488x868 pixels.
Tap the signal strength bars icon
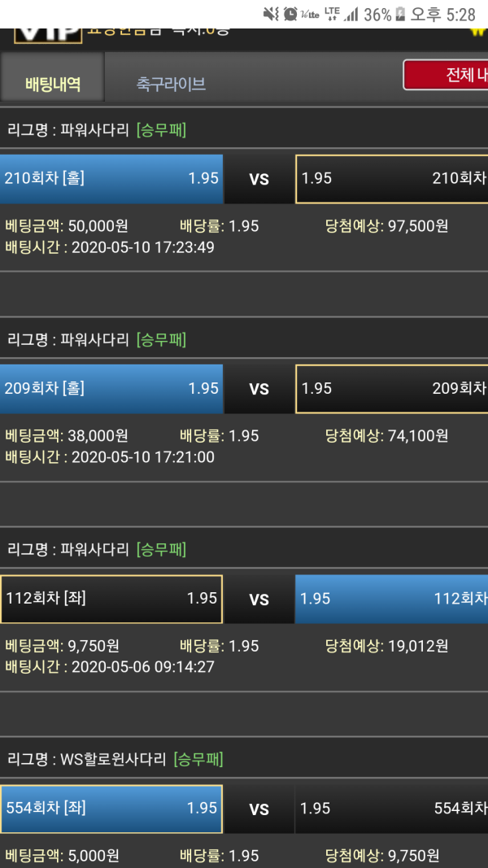352,15
